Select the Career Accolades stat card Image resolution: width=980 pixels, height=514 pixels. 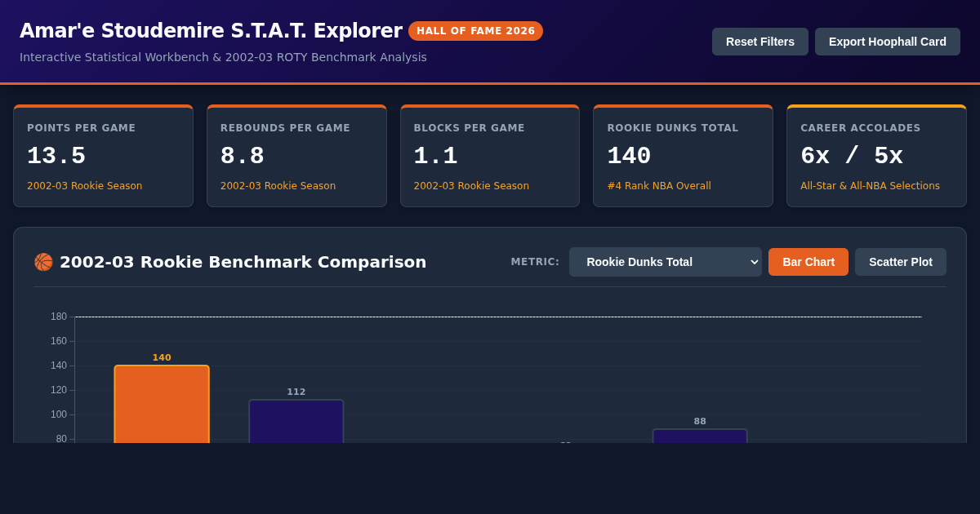click(876, 156)
